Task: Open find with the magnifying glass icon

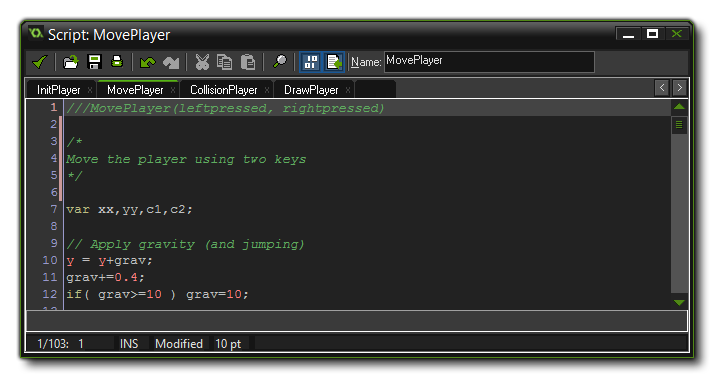Action: [280, 61]
